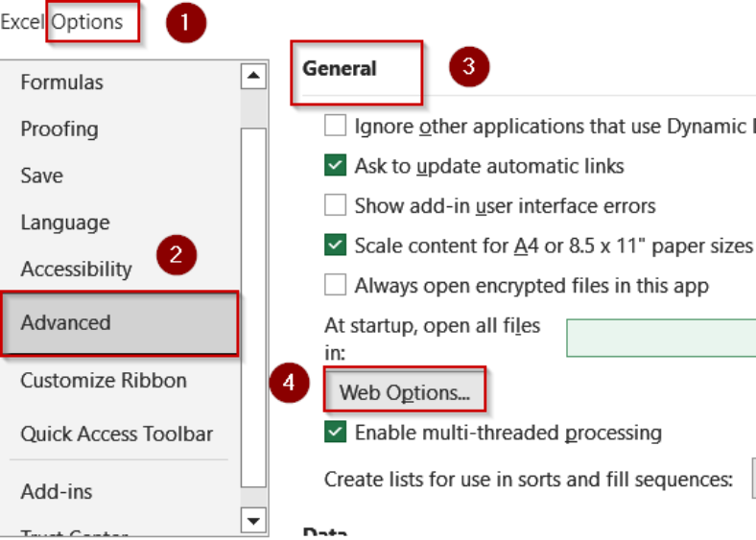The image size is (756, 540).
Task: Enable Show add-in user interface errors
Action: tap(336, 205)
